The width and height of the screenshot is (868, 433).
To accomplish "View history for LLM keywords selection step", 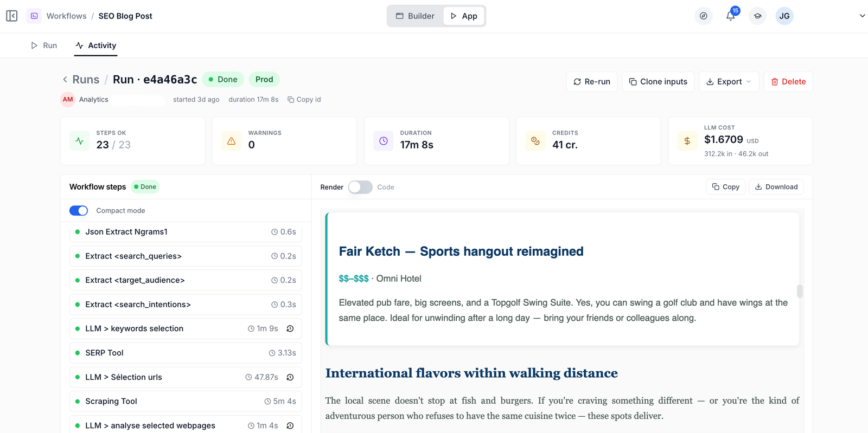I will 290,329.
